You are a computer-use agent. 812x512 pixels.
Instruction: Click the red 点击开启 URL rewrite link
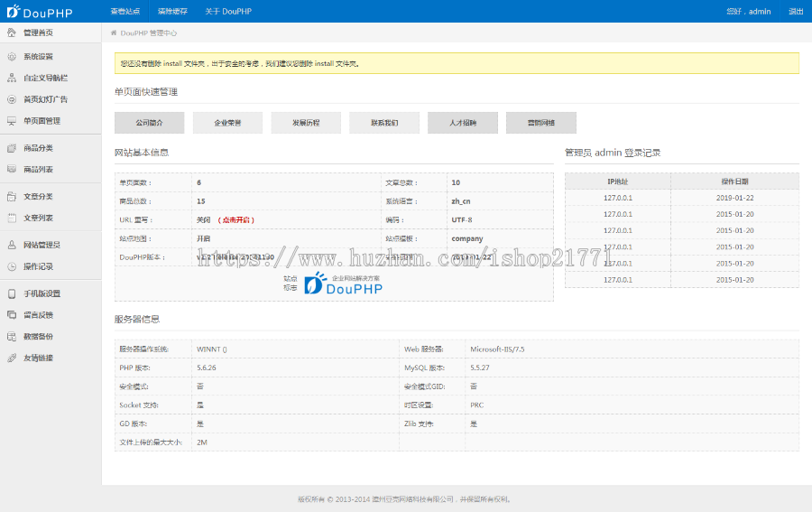pos(236,219)
